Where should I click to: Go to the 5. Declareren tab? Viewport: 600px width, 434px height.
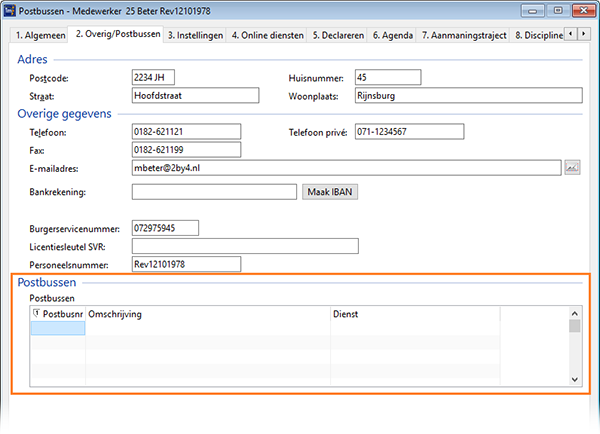[x=338, y=36]
